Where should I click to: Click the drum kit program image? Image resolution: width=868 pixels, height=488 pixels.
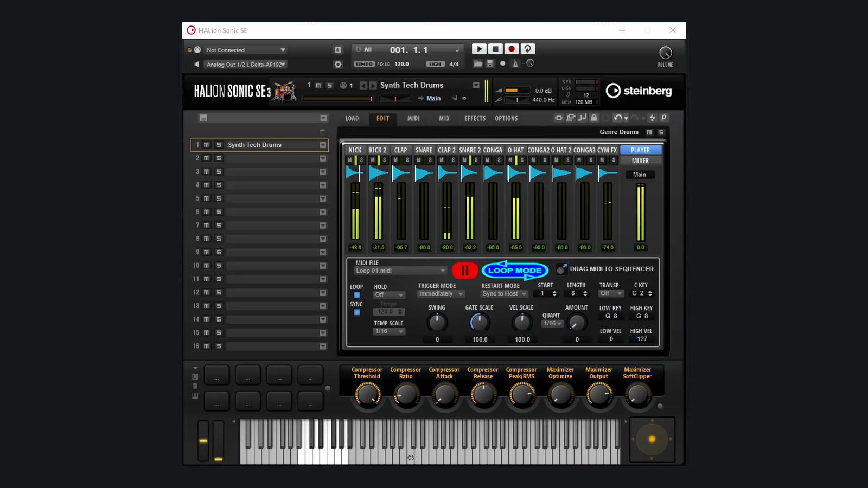pyautogui.click(x=285, y=91)
